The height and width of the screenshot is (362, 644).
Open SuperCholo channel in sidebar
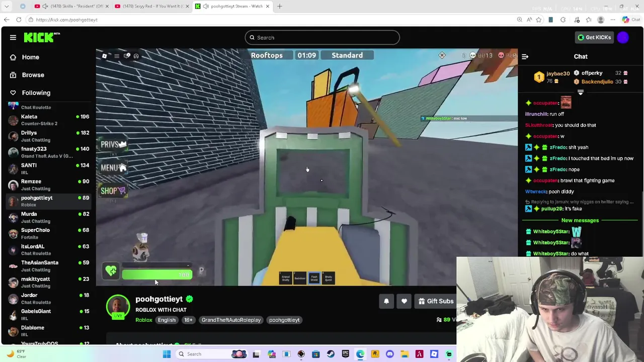click(x=49, y=233)
